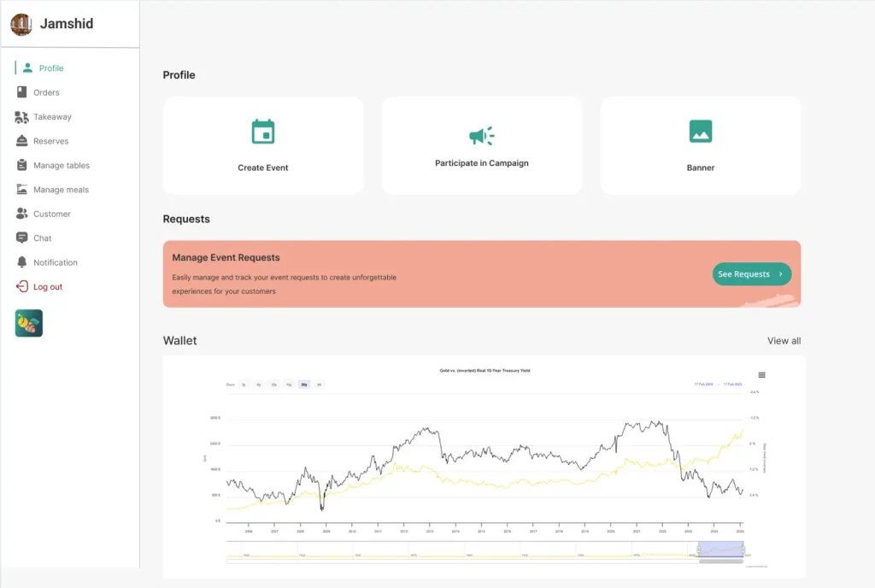The width and height of the screenshot is (875, 588).
Task: Click the Requests section heading
Action: tap(186, 220)
